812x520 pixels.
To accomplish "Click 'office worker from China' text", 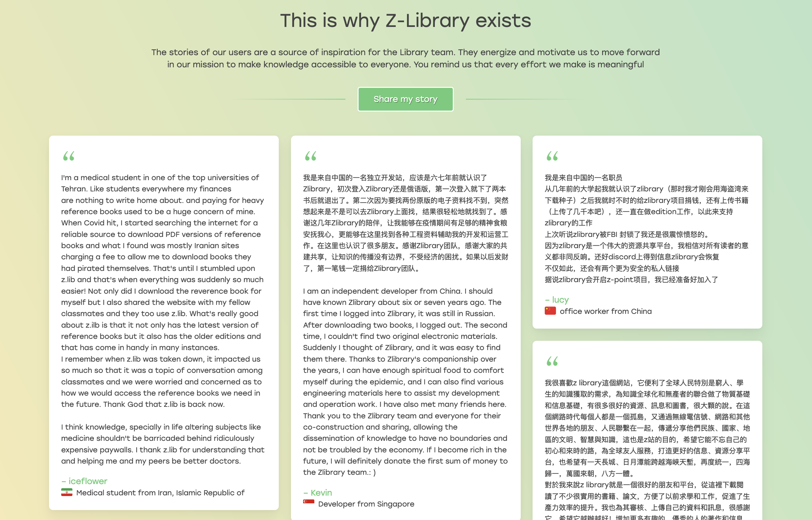I will click(x=606, y=311).
